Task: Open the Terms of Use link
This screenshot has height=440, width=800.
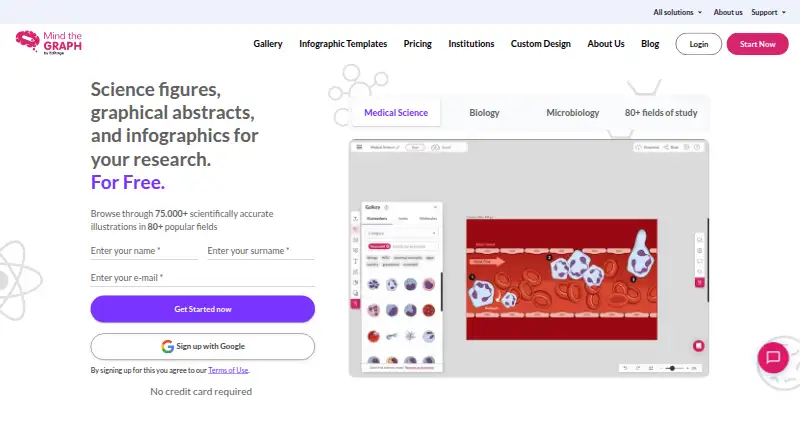Action: click(x=228, y=370)
